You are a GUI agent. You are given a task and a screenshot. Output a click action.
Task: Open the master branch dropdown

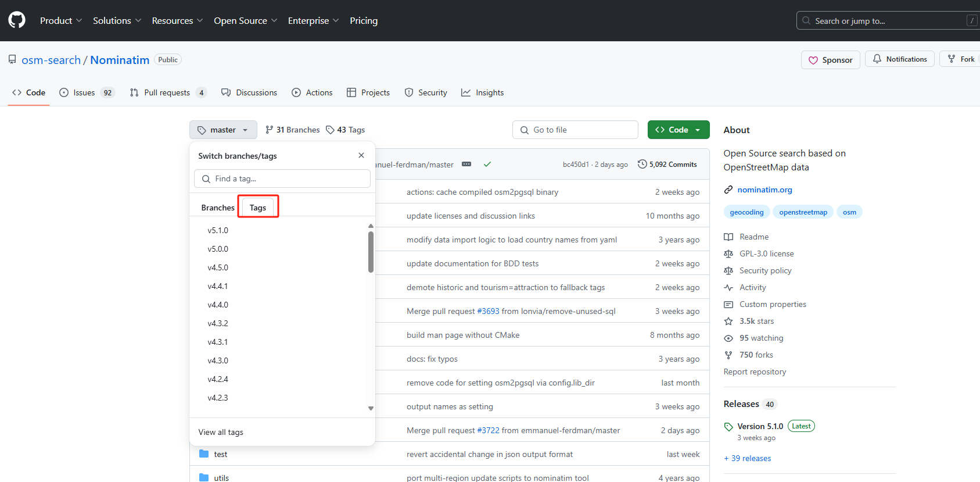(x=223, y=130)
